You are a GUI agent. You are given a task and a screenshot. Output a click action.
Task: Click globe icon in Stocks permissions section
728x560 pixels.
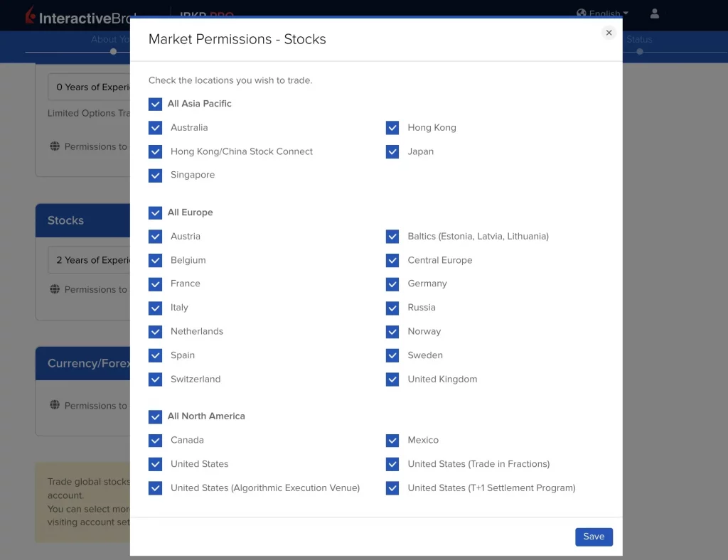coord(55,289)
